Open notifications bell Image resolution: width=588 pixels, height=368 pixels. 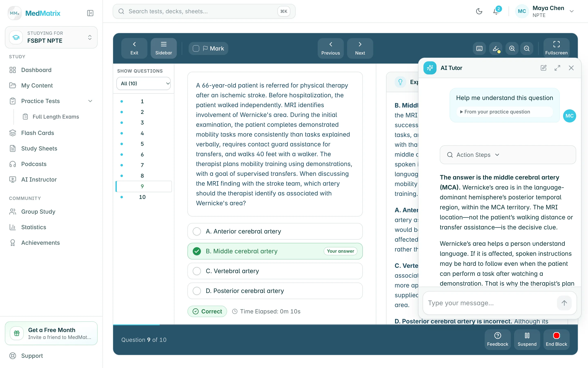pos(496,11)
